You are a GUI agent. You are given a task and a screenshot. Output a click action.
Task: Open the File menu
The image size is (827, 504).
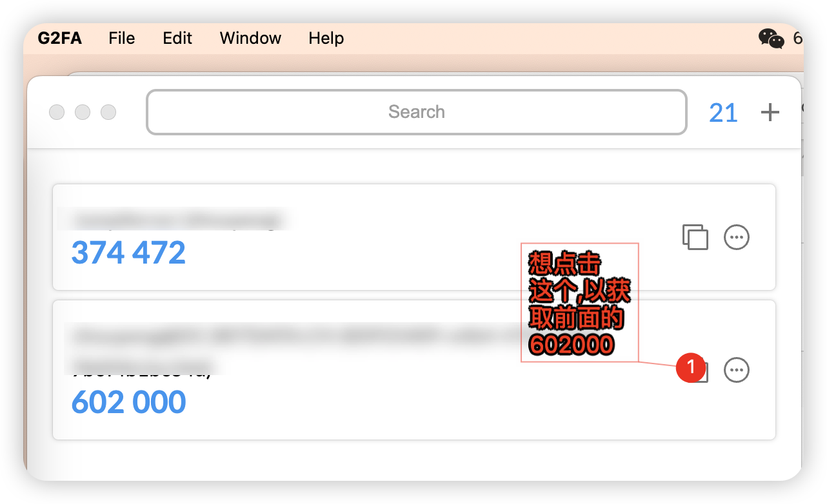coord(122,38)
